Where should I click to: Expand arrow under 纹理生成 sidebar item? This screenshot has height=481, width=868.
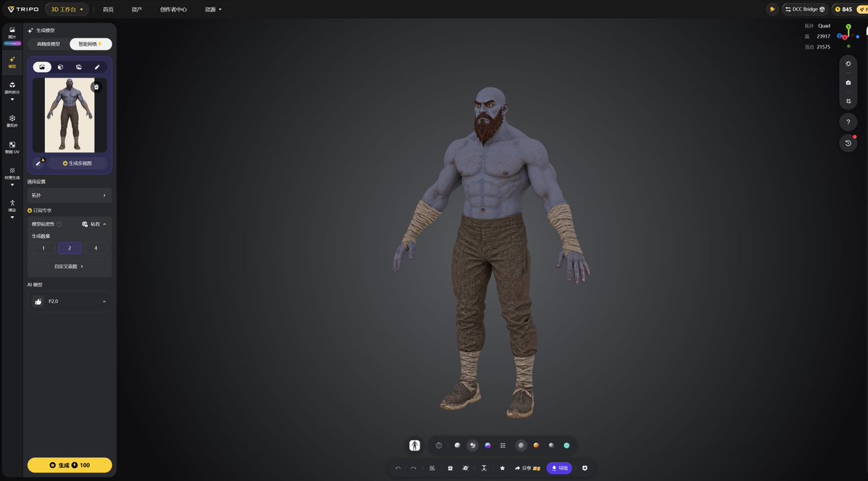12,185
